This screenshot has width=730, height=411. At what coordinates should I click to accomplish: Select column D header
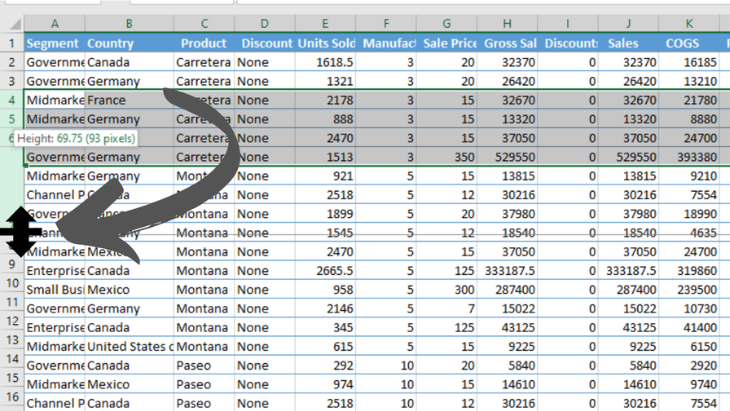pyautogui.click(x=264, y=23)
